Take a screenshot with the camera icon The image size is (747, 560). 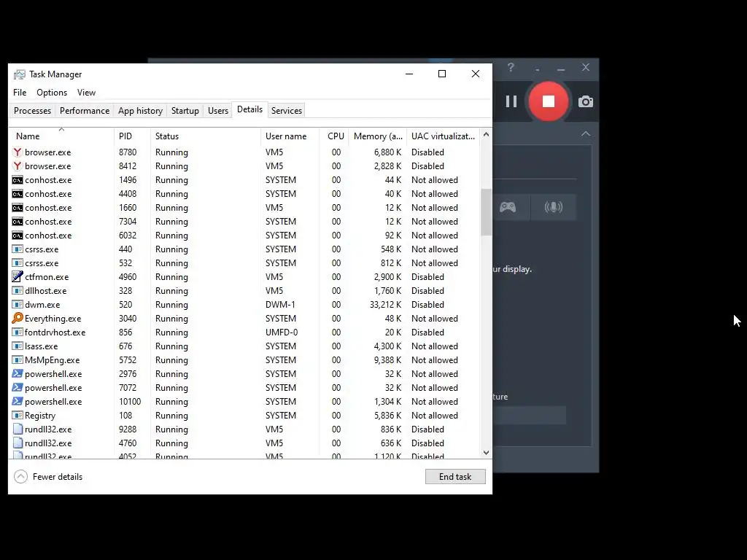point(586,101)
